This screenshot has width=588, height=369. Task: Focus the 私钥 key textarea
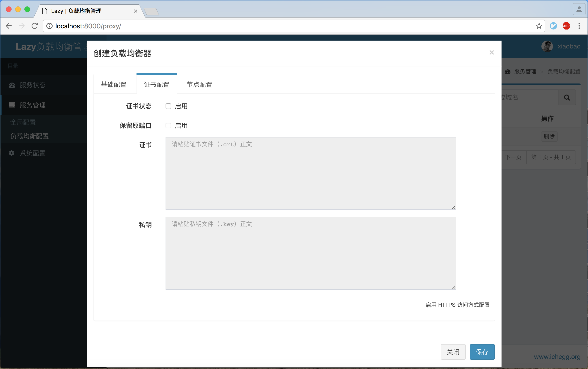(x=310, y=253)
